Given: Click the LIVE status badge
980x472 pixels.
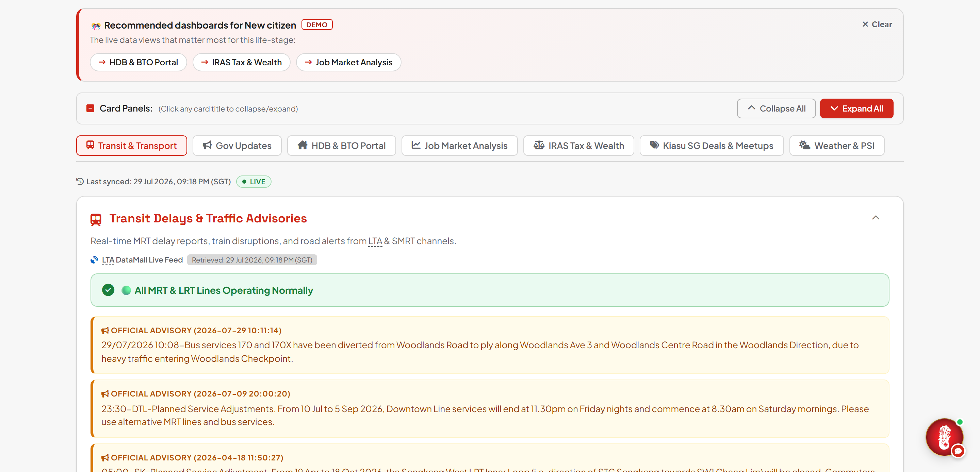Looking at the screenshot, I should tap(254, 182).
